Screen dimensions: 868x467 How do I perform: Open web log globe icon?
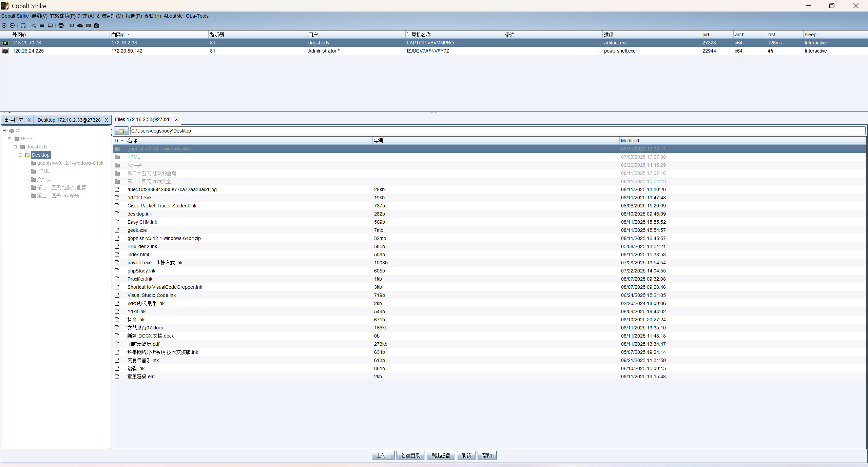(61, 25)
